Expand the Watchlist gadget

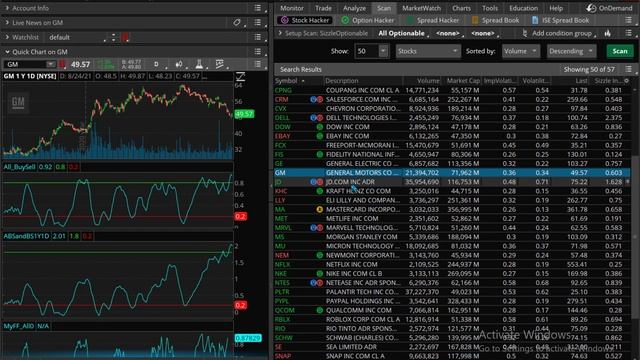[x=7, y=37]
